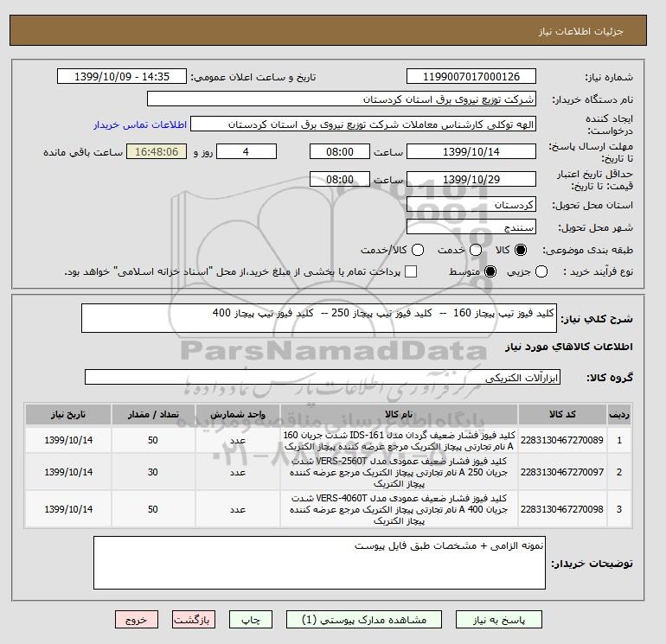Click product code 228313046727​0089
Screen dimensions: 666x644
[562, 440]
